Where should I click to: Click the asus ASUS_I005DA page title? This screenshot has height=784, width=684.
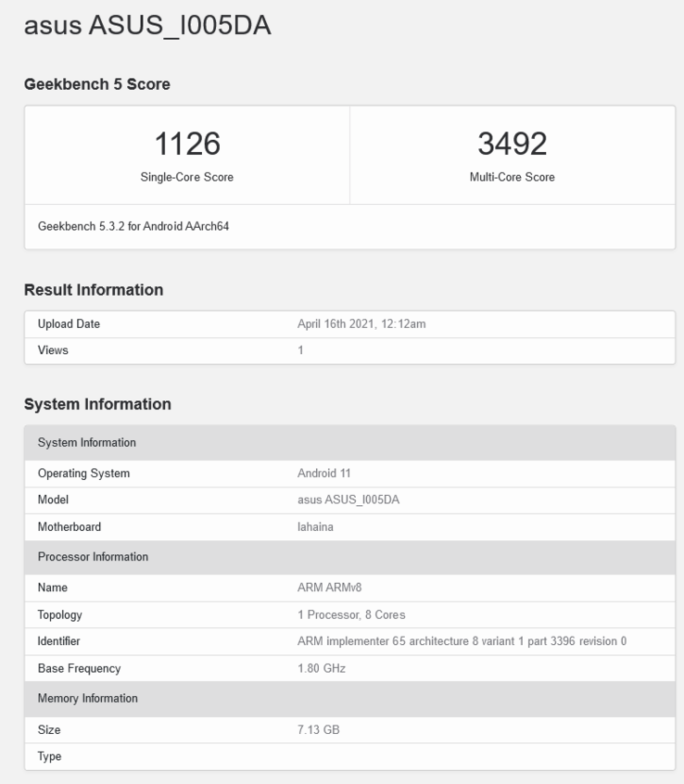pyautogui.click(x=146, y=29)
